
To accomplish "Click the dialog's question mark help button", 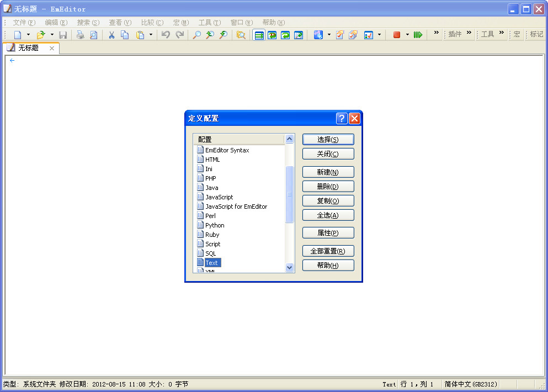I will pyautogui.click(x=342, y=118).
